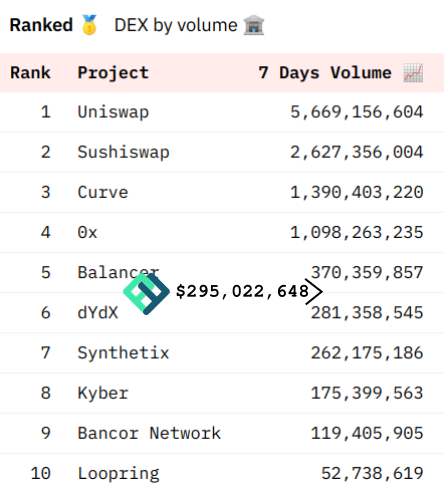Click the Ranked title text
The width and height of the screenshot is (444, 490).
[41, 25]
